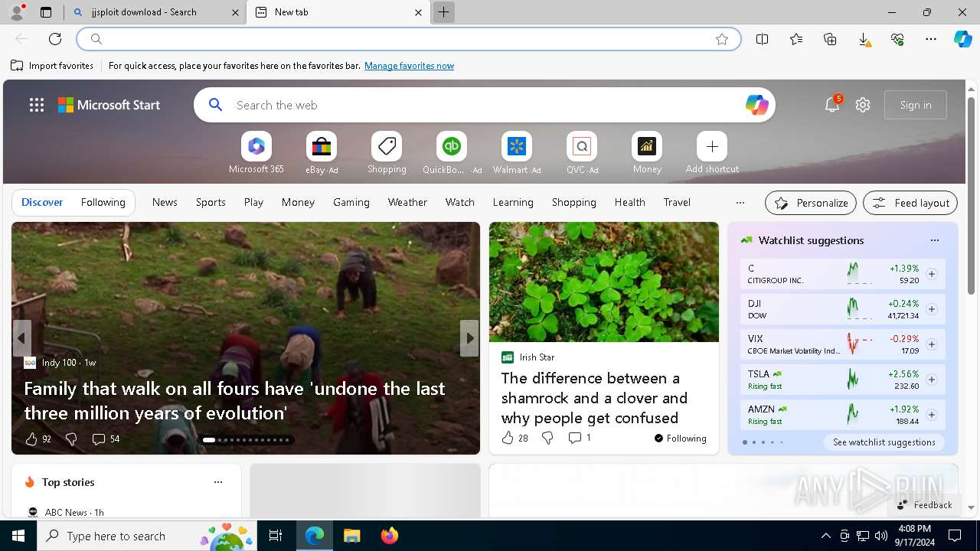
Task: Open Shopping shortcut tile
Action: click(x=387, y=152)
